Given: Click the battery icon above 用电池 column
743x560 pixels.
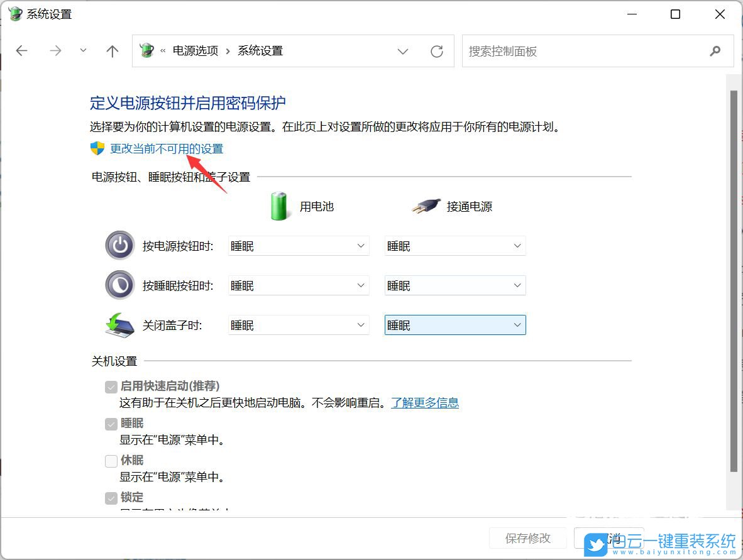Looking at the screenshot, I should [x=278, y=204].
